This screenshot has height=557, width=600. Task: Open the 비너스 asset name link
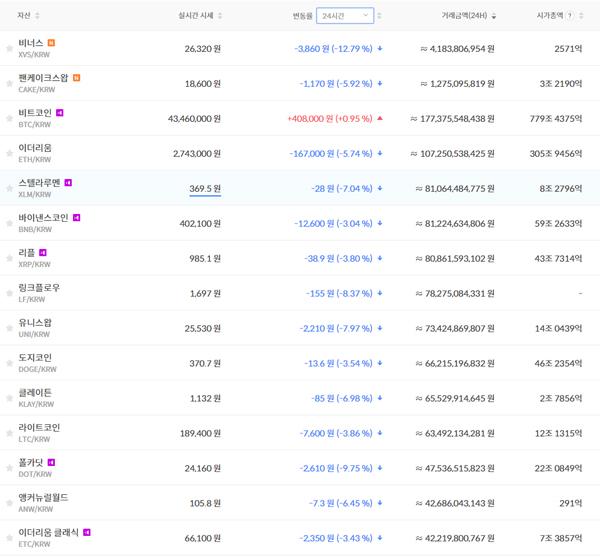(31, 42)
